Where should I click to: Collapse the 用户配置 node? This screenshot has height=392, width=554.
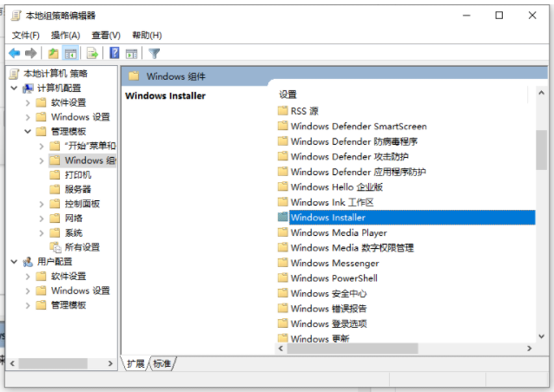click(x=14, y=261)
